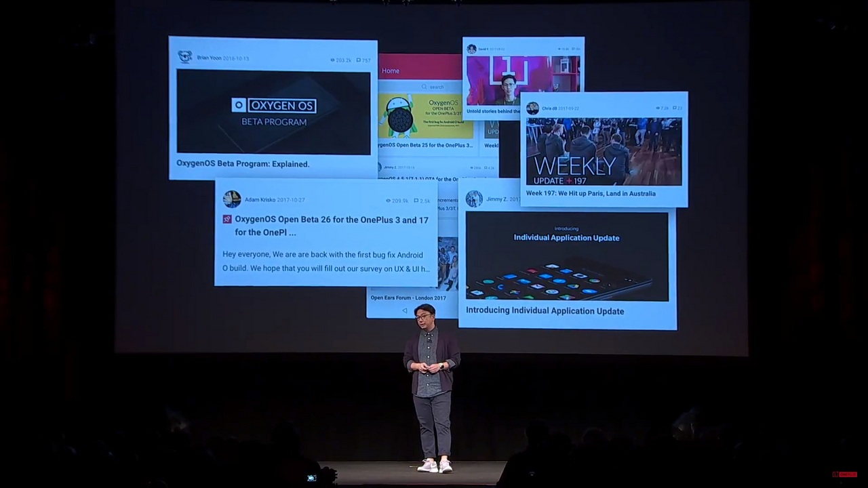This screenshot has width=868, height=488.
Task: Click the author name Chris dB
Action: coord(549,108)
